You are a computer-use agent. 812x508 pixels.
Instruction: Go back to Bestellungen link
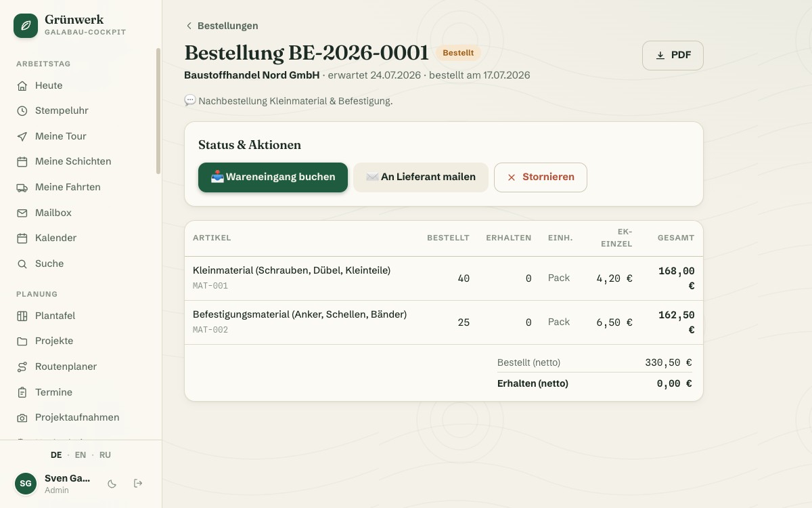coord(221,26)
